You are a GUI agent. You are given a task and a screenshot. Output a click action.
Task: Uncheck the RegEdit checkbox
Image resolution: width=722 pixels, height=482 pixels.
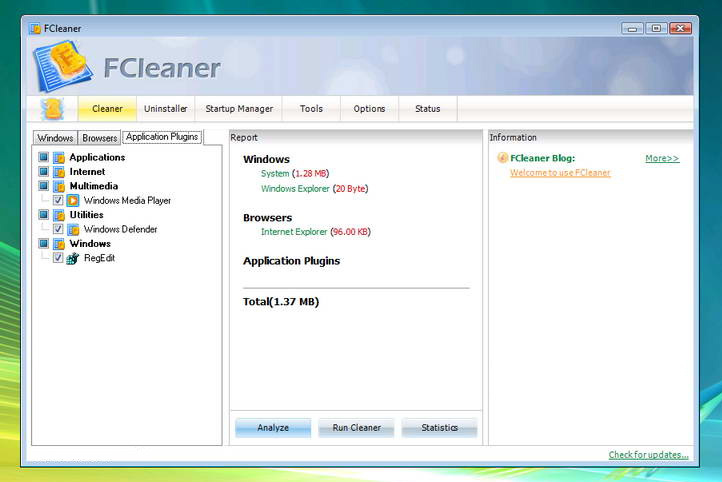pos(58,257)
